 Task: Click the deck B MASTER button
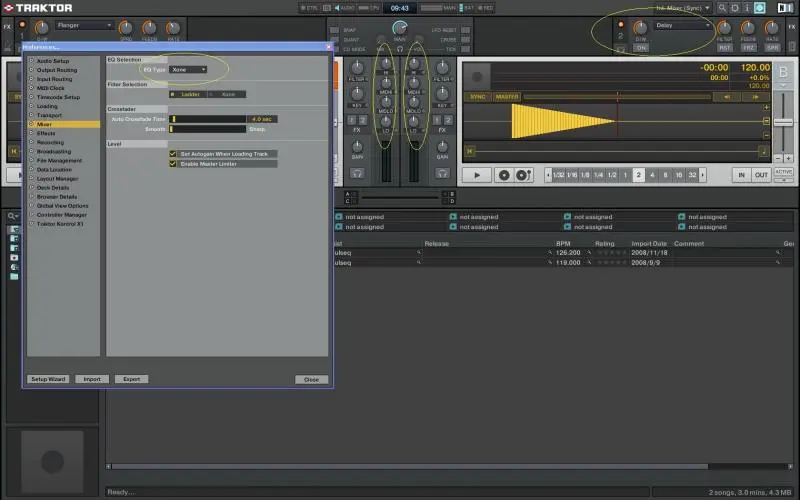coord(507,97)
